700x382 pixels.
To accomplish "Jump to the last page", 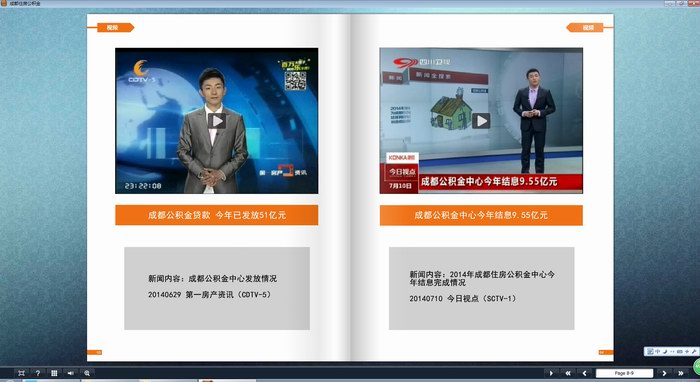I will 680,373.
